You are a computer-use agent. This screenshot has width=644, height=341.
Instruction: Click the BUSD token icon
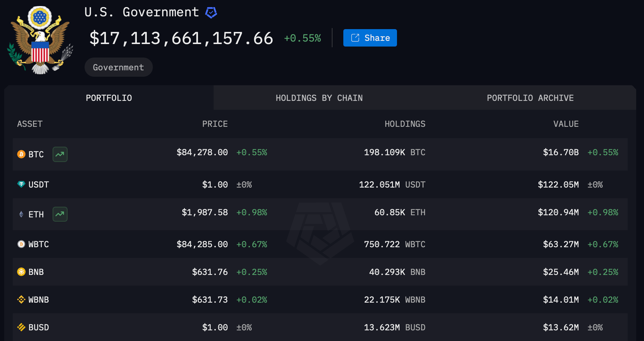pos(21,327)
